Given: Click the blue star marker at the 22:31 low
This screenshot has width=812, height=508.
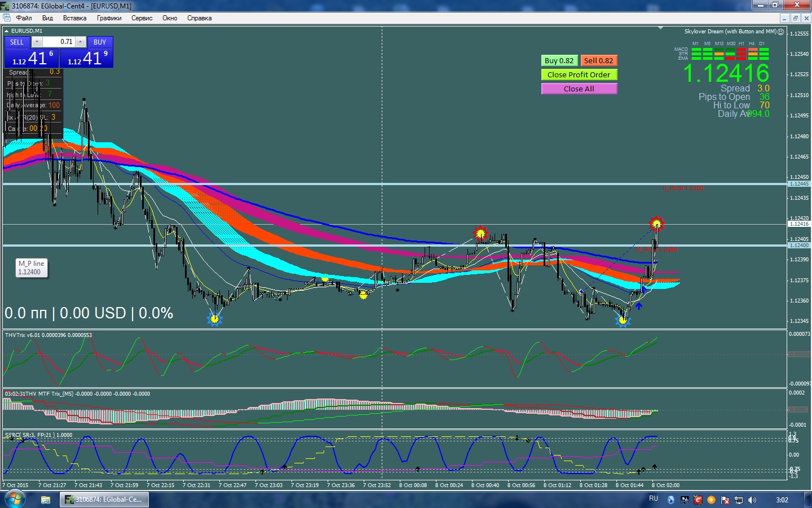Looking at the screenshot, I should pyautogui.click(x=214, y=319).
